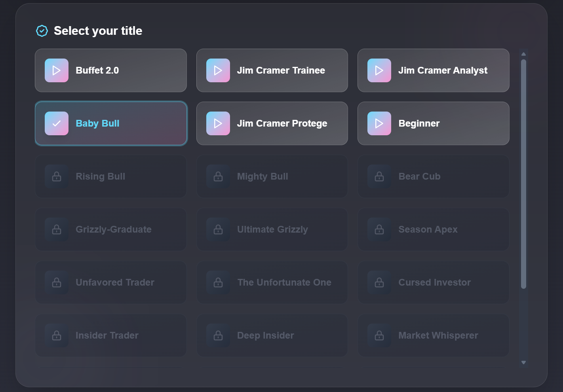
Task: Click the play icon next to Jim Cramer Trainee
Action: pos(218,70)
